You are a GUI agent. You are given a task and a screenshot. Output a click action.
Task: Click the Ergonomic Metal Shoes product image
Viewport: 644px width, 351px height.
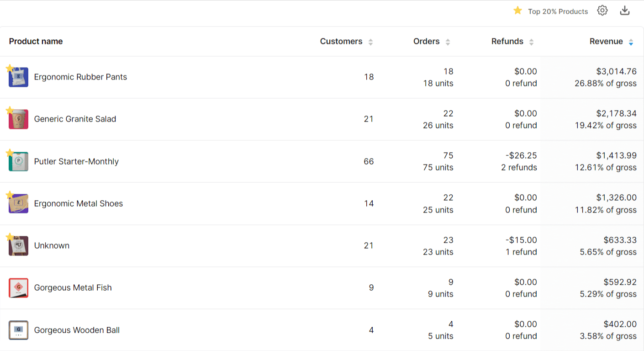[19, 204]
